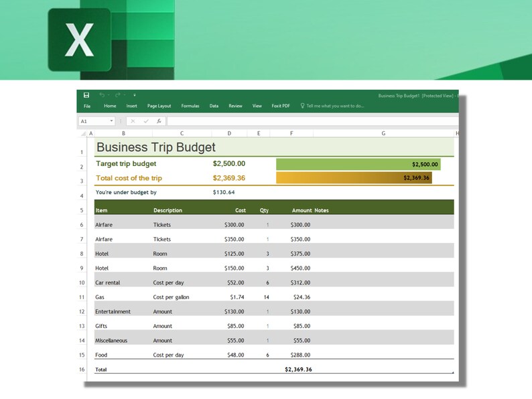The width and height of the screenshot is (532, 399).
Task: Click the Total cost of the trip label
Action: (129, 178)
